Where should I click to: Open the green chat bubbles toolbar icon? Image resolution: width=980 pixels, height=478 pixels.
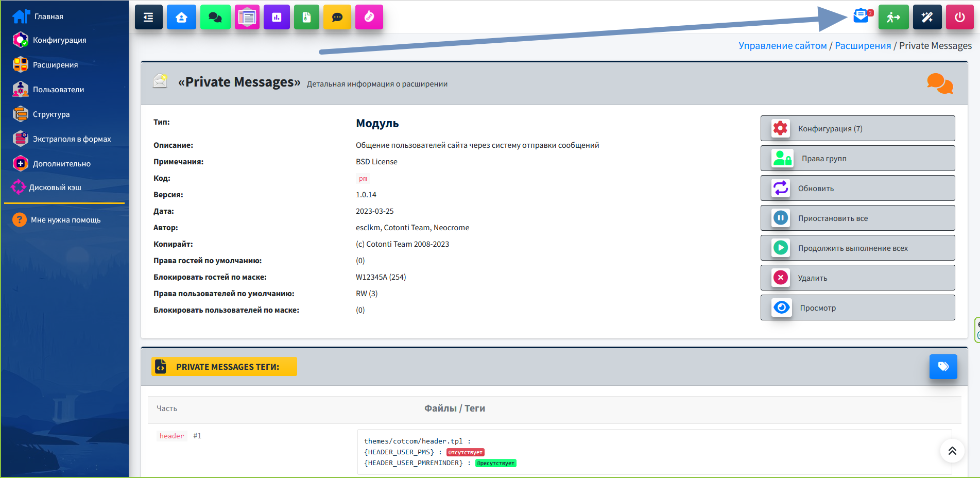[215, 18]
